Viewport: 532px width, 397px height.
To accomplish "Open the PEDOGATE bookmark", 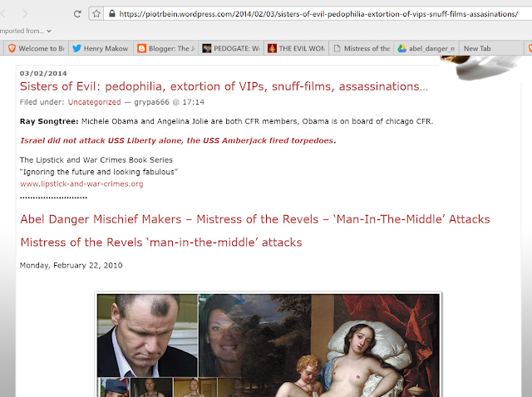I will (231, 48).
